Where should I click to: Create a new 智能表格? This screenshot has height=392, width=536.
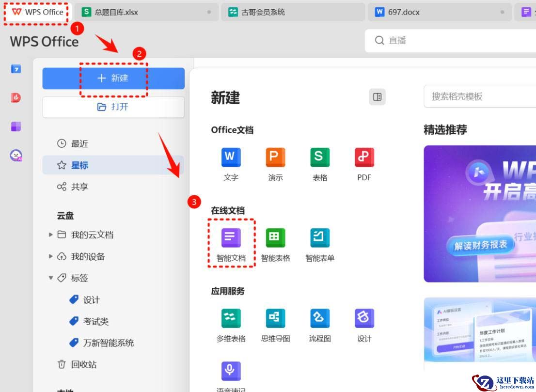point(276,245)
